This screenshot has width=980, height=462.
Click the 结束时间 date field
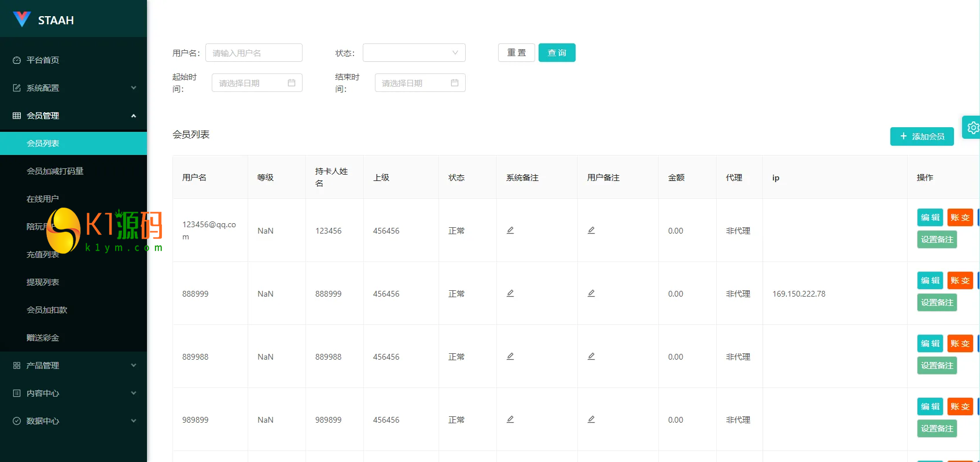click(421, 83)
